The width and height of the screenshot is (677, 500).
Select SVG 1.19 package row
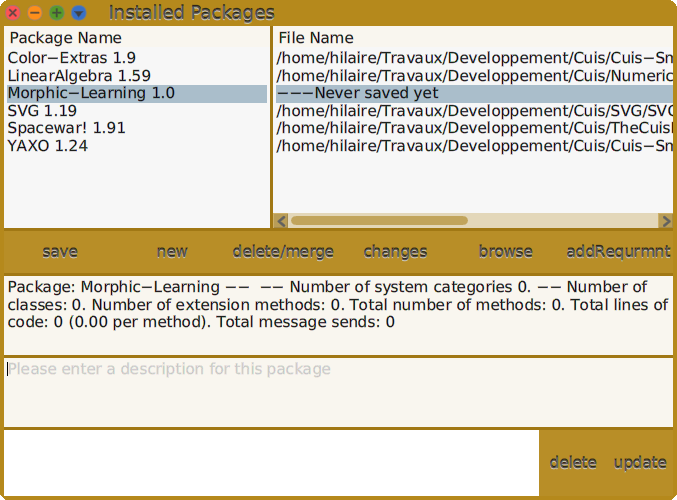[137, 111]
